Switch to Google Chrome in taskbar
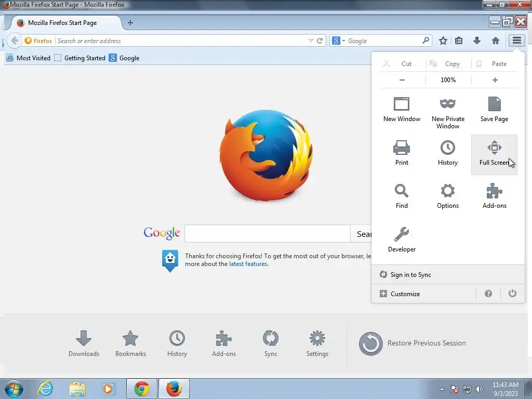Image resolution: width=532 pixels, height=399 pixels. [x=141, y=389]
